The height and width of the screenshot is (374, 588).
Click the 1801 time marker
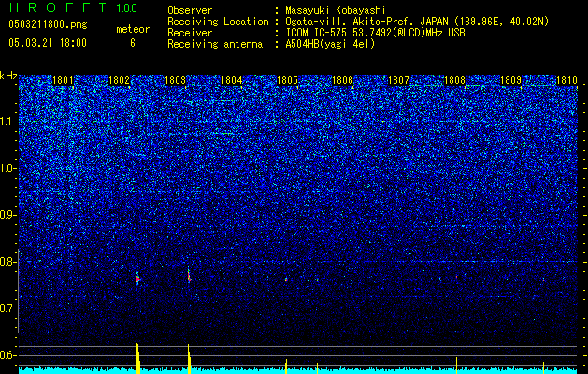coord(63,80)
